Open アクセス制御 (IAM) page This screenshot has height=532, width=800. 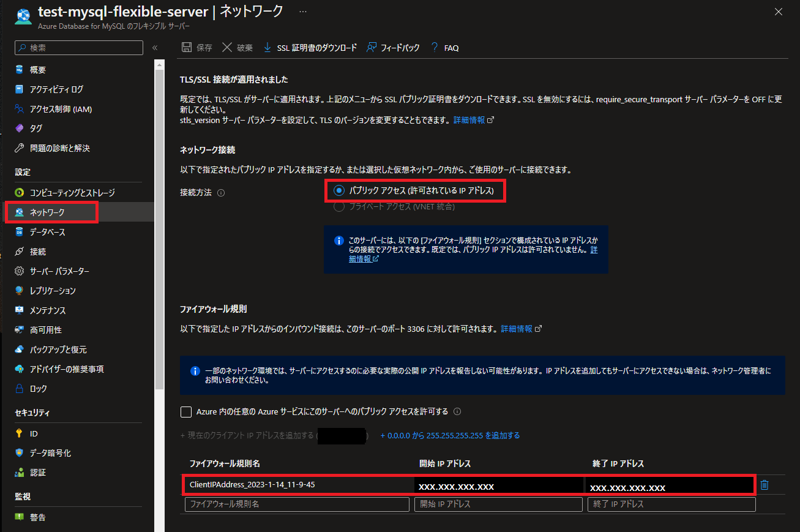coord(61,109)
